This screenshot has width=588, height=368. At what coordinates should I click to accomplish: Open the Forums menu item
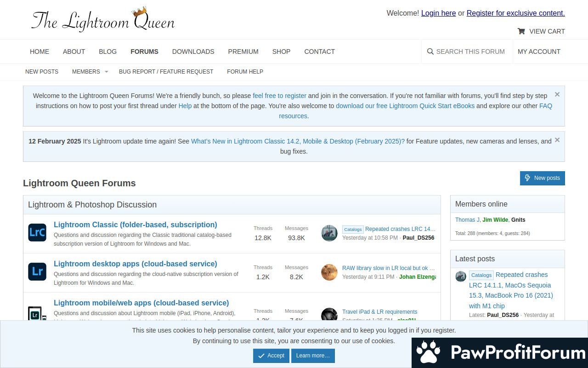pos(144,52)
